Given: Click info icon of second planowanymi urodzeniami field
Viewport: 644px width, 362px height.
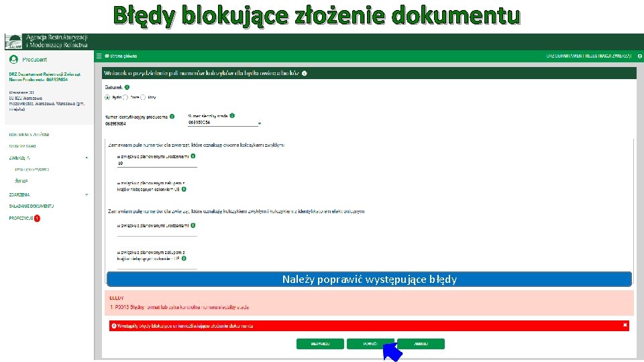Looking at the screenshot, I should pyautogui.click(x=193, y=225).
